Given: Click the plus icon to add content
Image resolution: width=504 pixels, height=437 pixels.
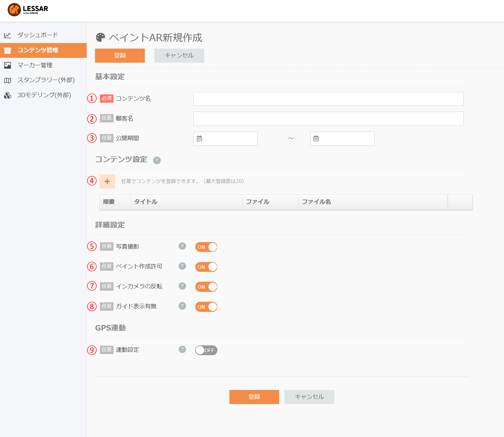Looking at the screenshot, I should coord(107,181).
